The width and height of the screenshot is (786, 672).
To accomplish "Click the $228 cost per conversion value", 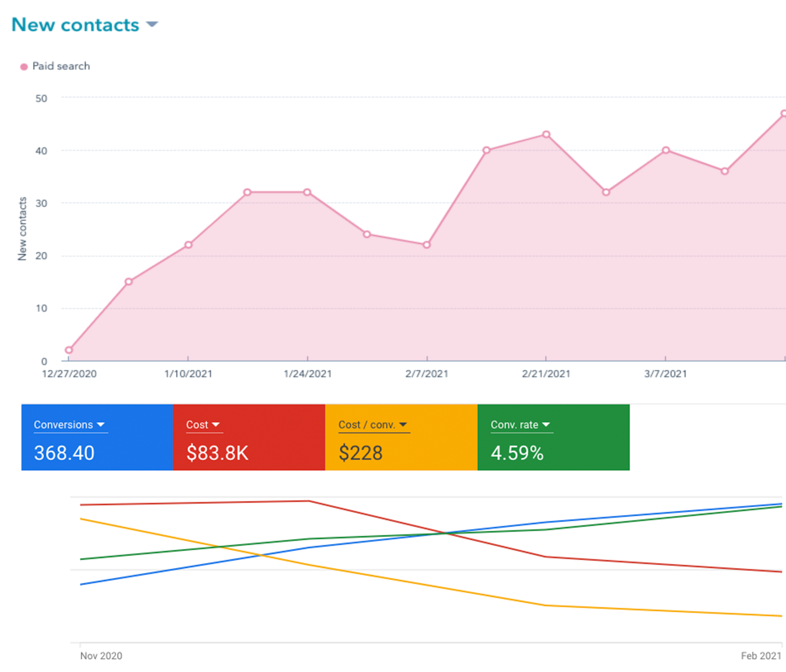I will (x=360, y=453).
